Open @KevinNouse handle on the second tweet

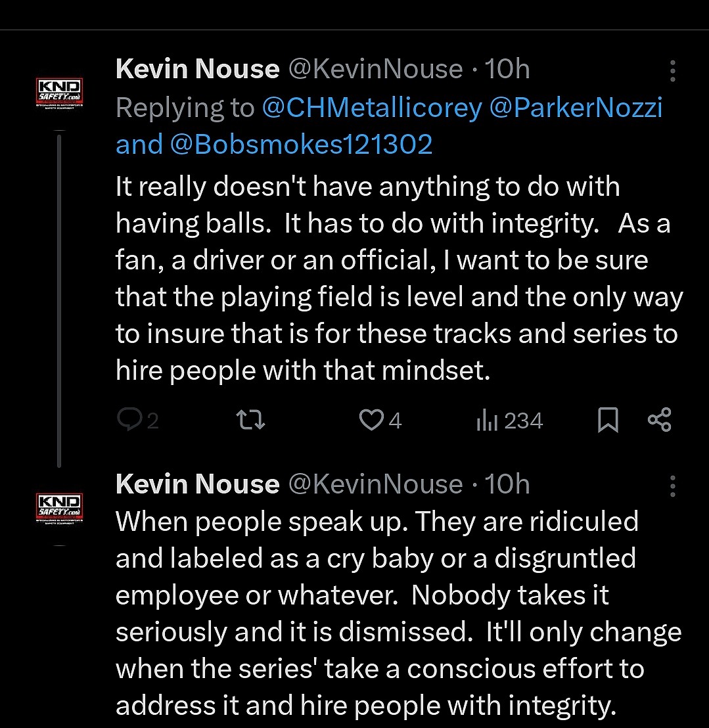(375, 485)
